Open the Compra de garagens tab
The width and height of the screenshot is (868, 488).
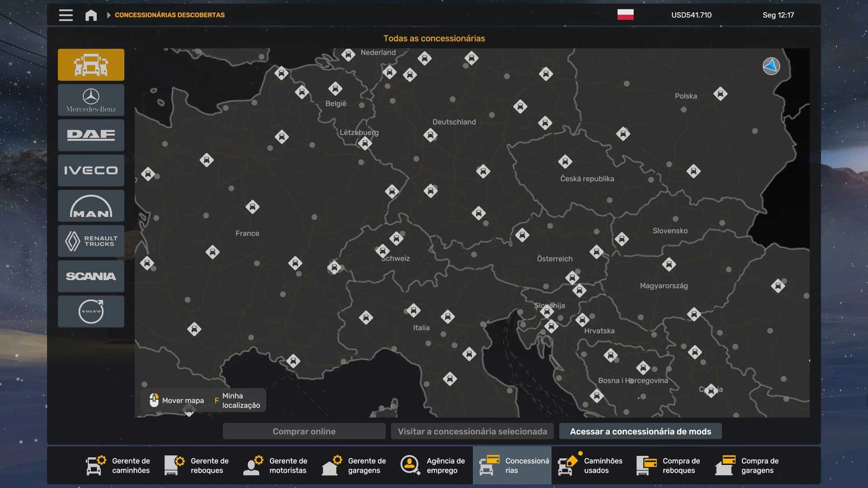(x=748, y=465)
